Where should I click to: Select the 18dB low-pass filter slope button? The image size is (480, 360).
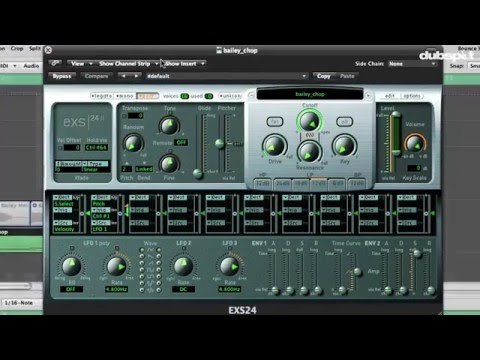[x=301, y=183]
